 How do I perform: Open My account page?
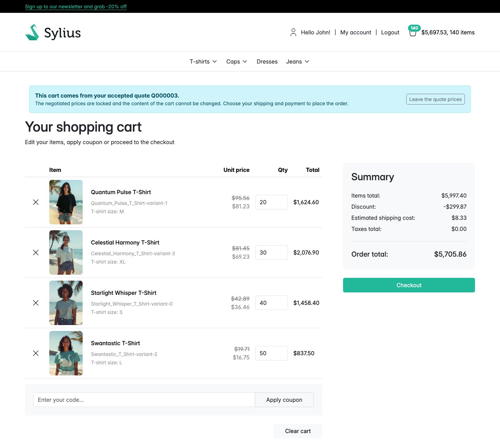[356, 32]
